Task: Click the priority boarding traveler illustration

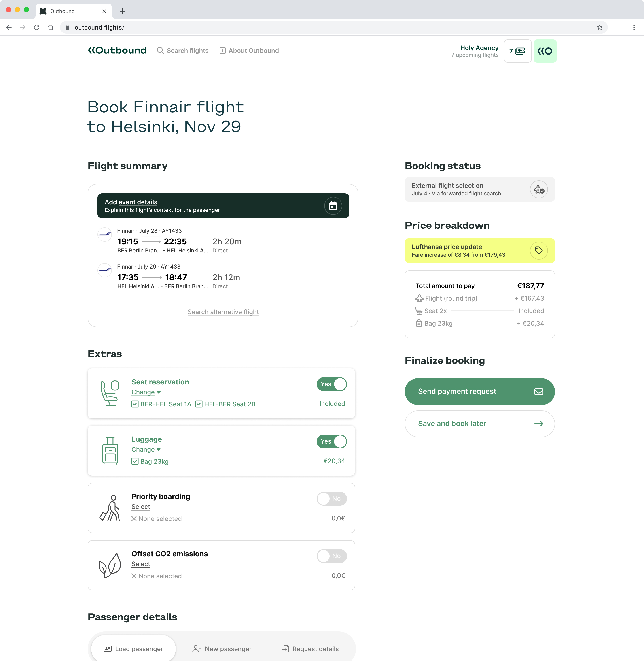Action: pyautogui.click(x=110, y=508)
